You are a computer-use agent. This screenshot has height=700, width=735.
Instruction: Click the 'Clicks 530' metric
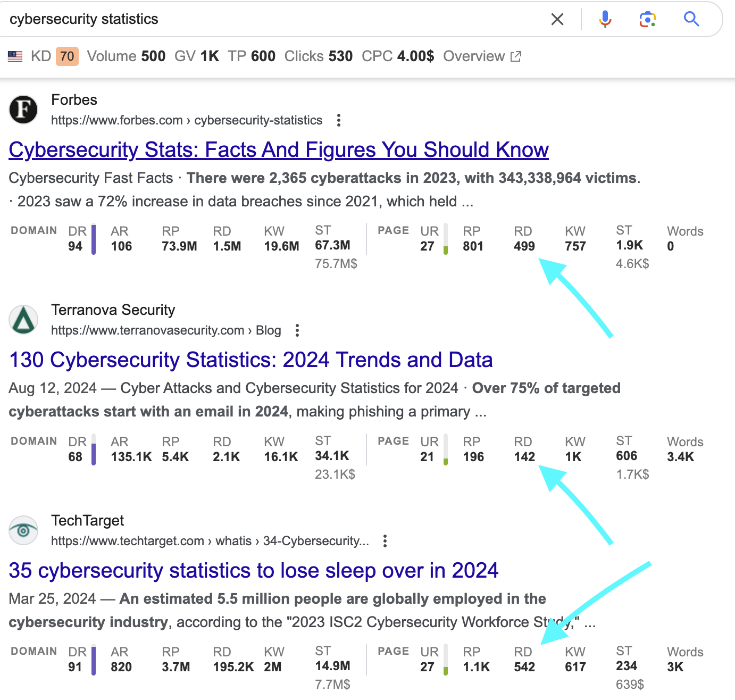pyautogui.click(x=319, y=56)
